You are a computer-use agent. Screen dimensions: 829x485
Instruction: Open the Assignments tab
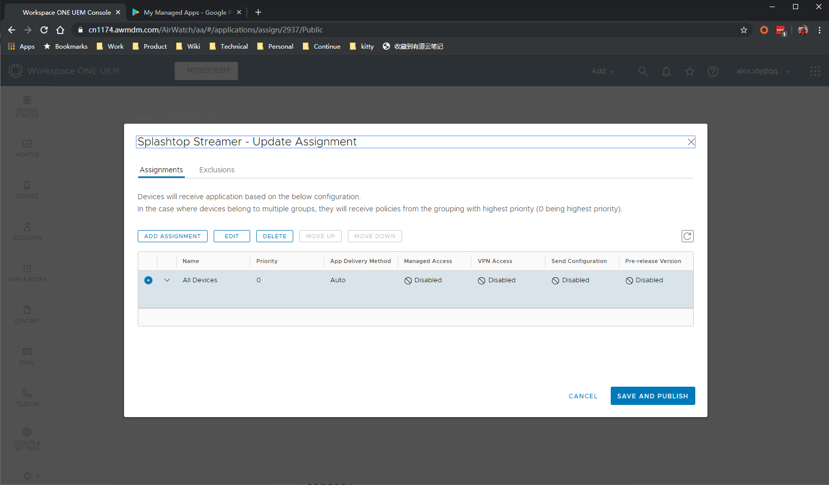click(161, 170)
